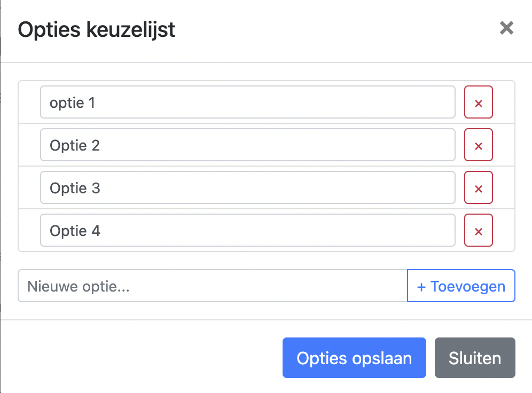The width and height of the screenshot is (532, 393).
Task: Focus the 'optie 1' text field
Action: pos(248,102)
